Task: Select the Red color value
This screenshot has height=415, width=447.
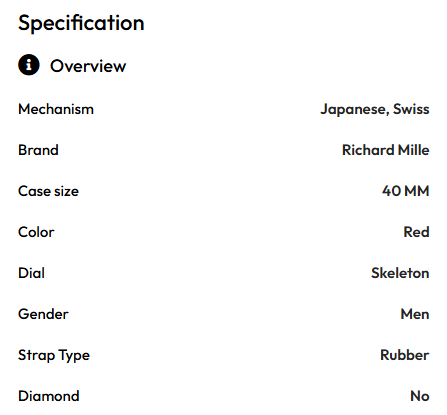Action: [x=416, y=232]
